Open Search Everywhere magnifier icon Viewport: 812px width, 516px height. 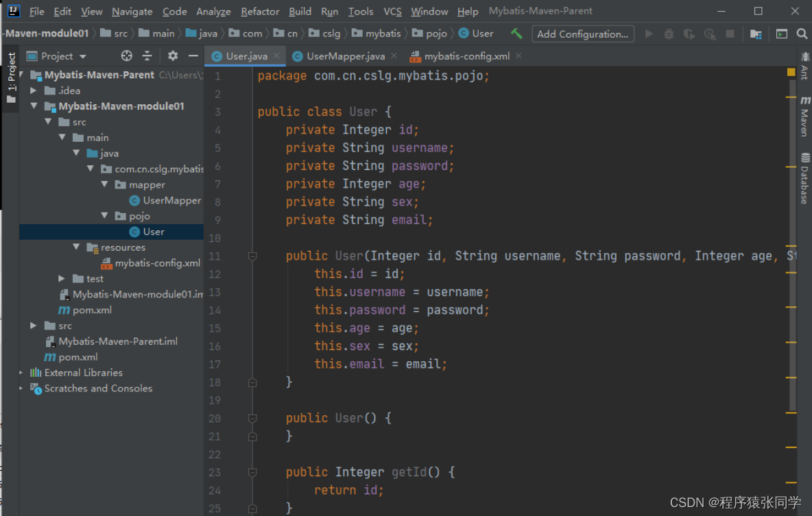802,34
